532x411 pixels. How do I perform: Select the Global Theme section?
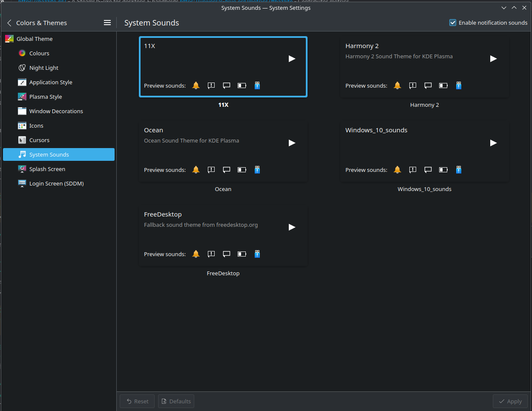[35, 39]
